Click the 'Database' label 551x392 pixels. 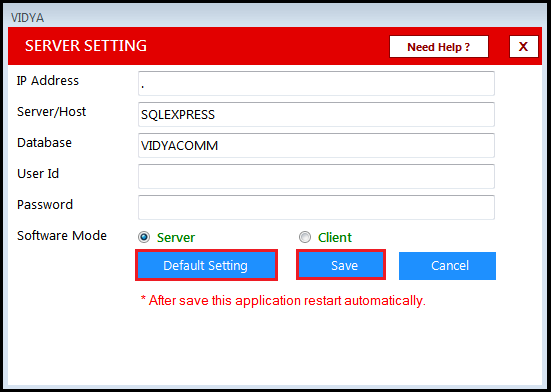tap(44, 143)
